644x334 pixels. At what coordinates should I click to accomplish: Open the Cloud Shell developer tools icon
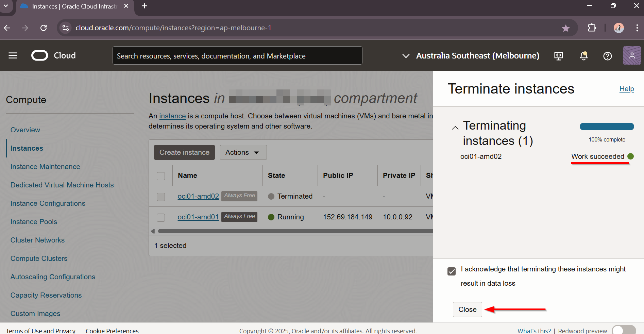tap(558, 56)
